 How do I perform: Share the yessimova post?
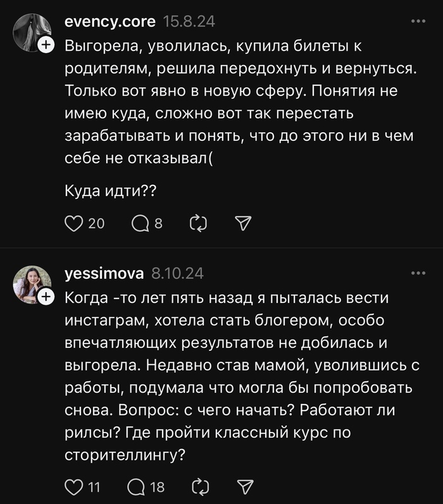click(x=244, y=486)
